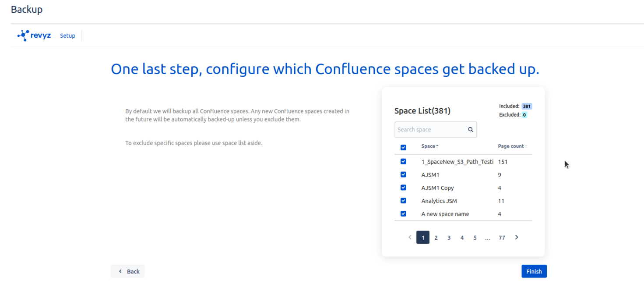Click the Finish button
Image resolution: width=644 pixels, height=291 pixels.
pos(534,271)
